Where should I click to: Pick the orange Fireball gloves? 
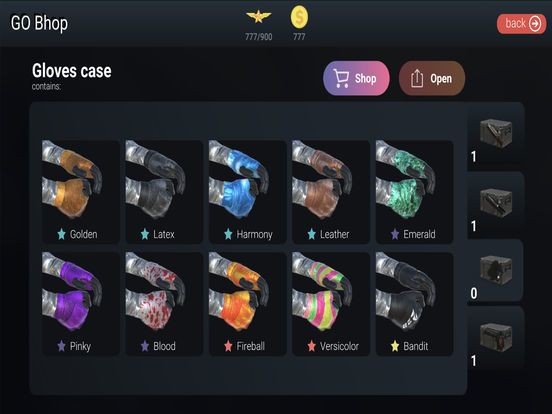pos(247,304)
